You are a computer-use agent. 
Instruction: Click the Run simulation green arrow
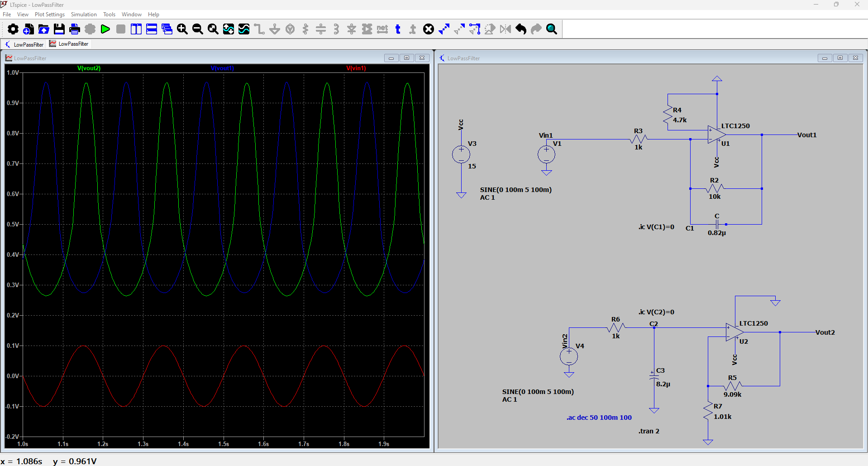pyautogui.click(x=105, y=29)
